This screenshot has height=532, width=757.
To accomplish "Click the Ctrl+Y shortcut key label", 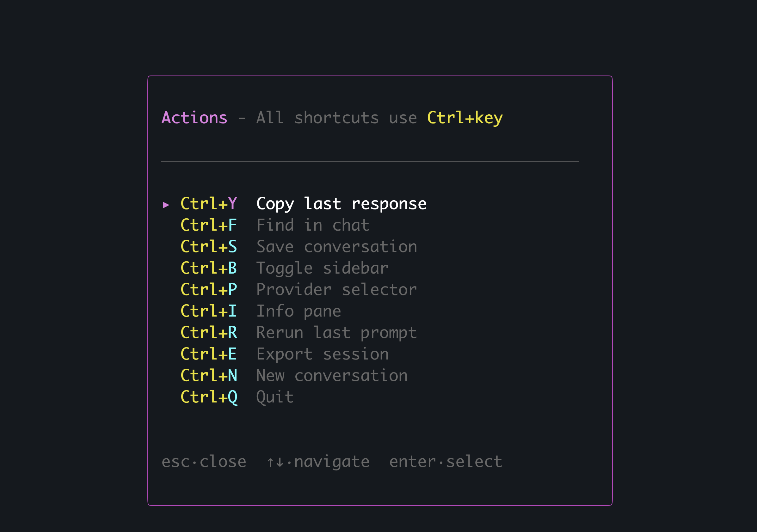I will pyautogui.click(x=209, y=204).
